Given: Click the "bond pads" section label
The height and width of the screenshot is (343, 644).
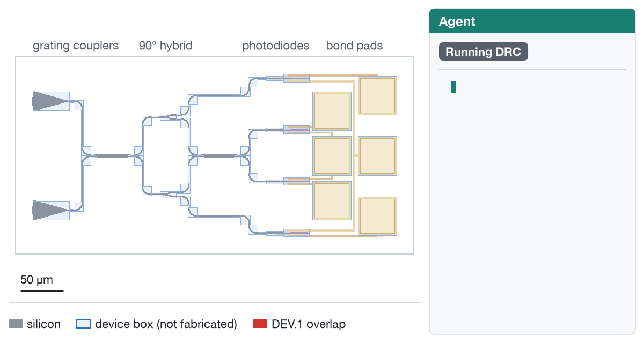Looking at the screenshot, I should click(355, 46).
